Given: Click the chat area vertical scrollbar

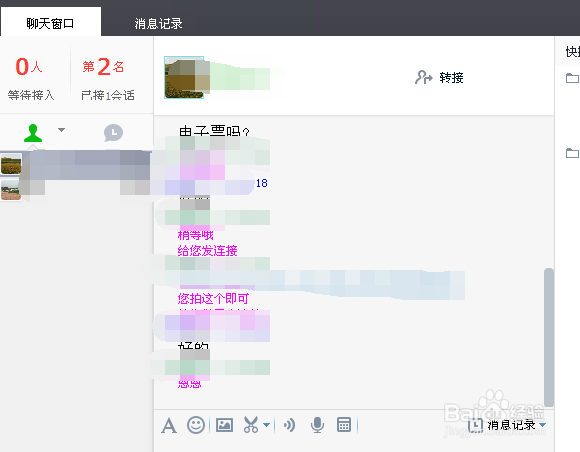Looking at the screenshot, I should click(549, 337).
